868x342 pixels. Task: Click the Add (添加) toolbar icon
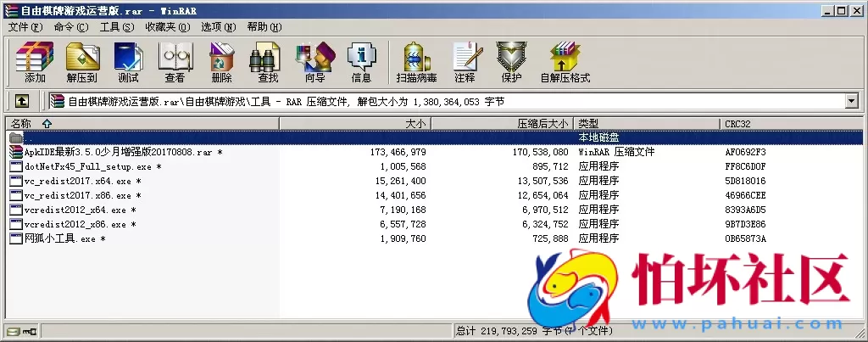(x=35, y=62)
